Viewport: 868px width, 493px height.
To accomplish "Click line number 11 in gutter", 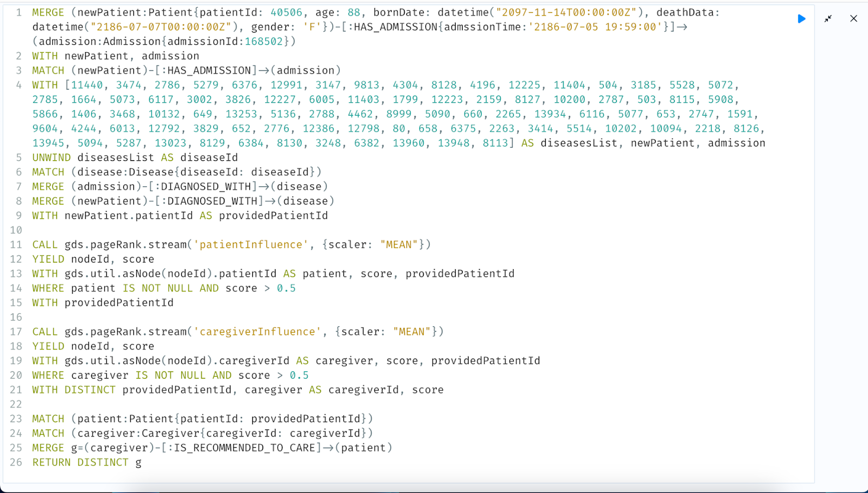I will click(x=16, y=245).
